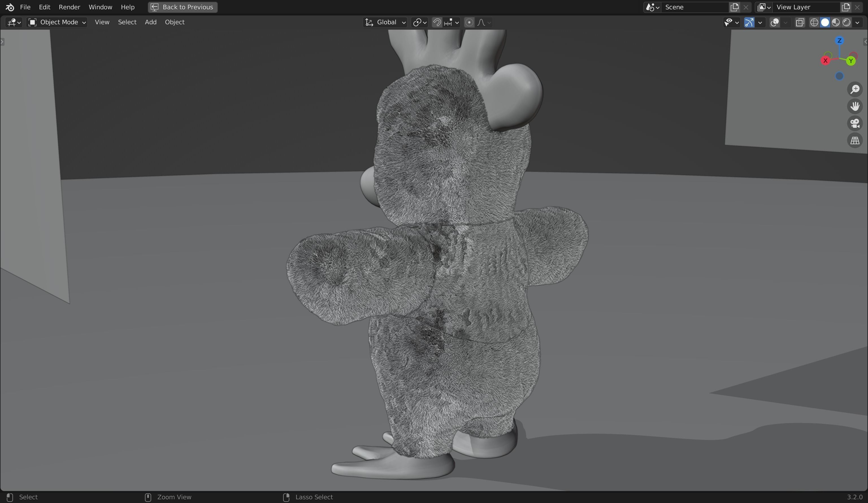
Task: Click the status bar Select mouse icon
Action: [x=10, y=497]
